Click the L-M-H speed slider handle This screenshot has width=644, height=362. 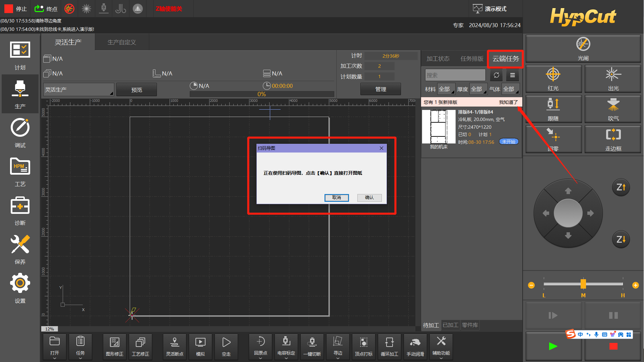click(x=583, y=284)
